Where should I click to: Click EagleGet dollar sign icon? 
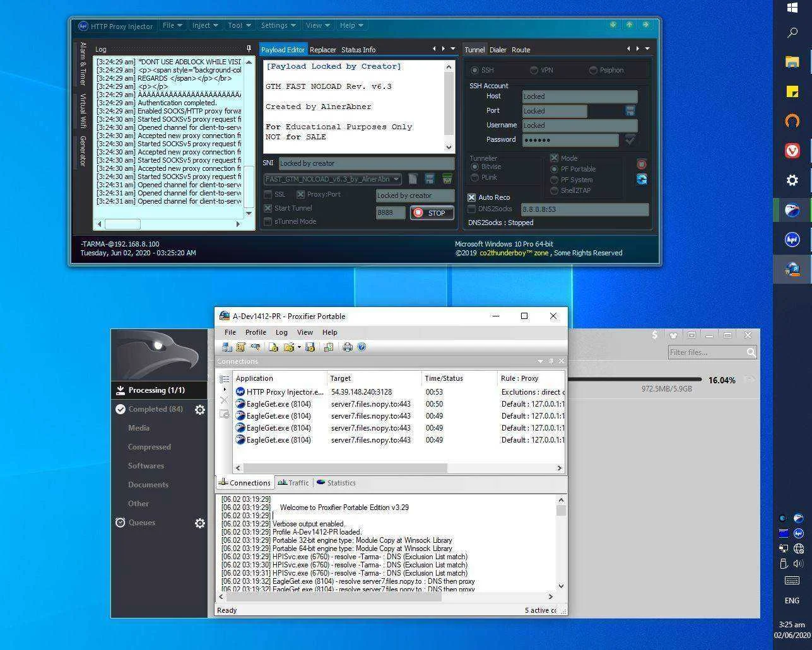click(655, 335)
